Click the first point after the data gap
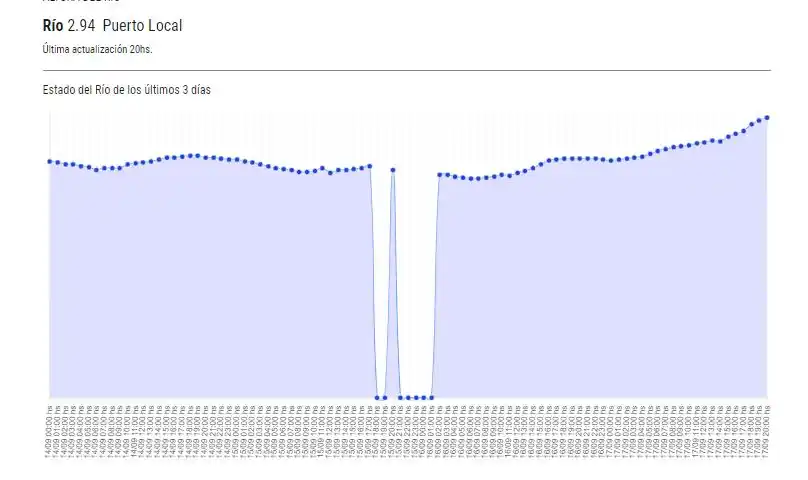Screen dimensions: 808x480 (x=440, y=175)
